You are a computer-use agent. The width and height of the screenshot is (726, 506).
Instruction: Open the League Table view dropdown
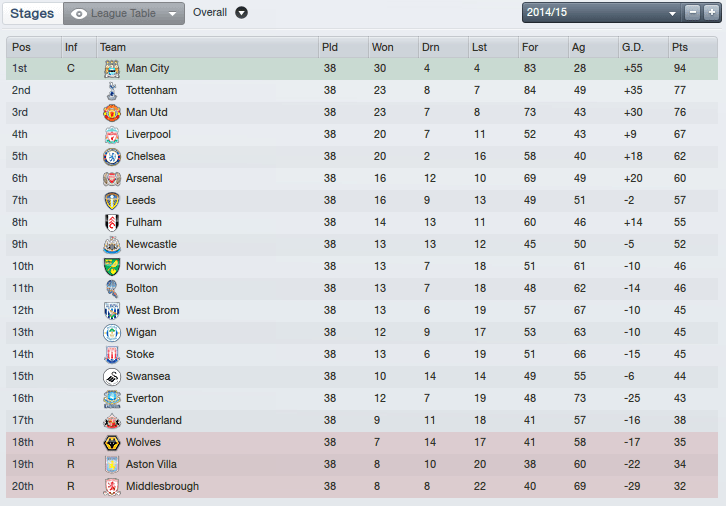pos(172,14)
